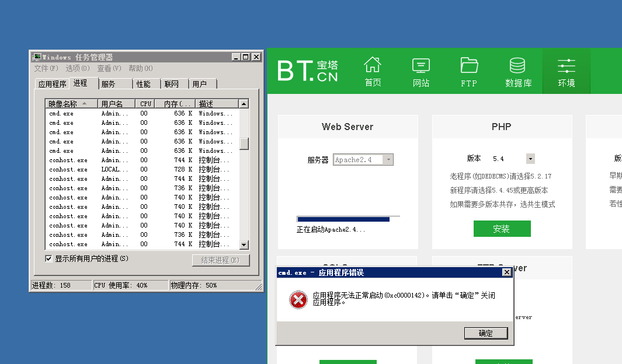622x364 pixels.
Task: Switch to the 性能 tab
Action: pyautogui.click(x=147, y=84)
